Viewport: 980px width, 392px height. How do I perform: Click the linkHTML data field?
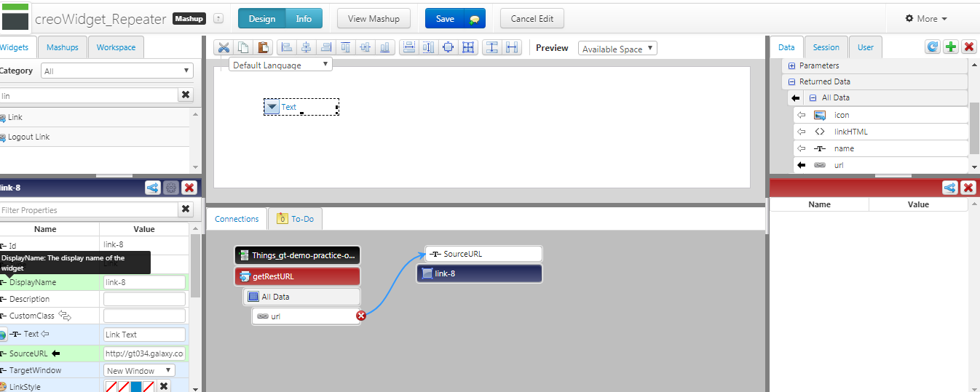[x=881, y=132]
